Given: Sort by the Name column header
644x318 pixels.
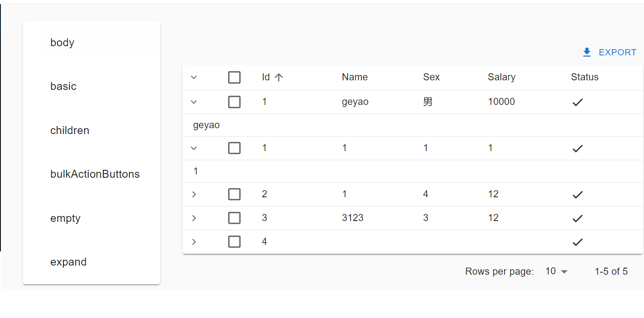Looking at the screenshot, I should (x=355, y=77).
